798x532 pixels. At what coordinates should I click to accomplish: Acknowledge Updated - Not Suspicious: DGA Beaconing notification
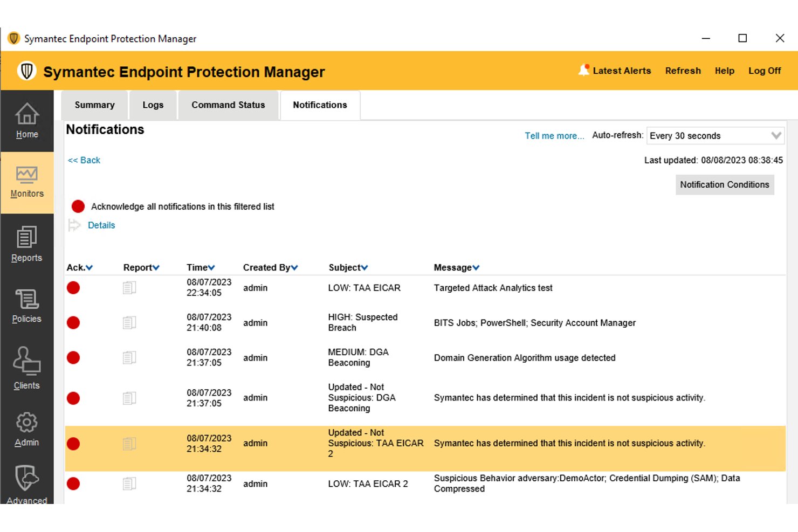(73, 398)
